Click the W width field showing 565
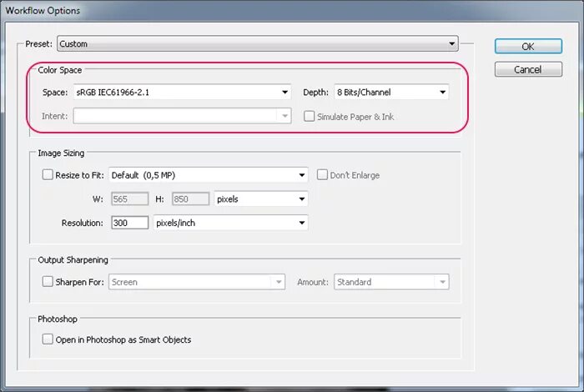584x392 pixels. coord(129,199)
